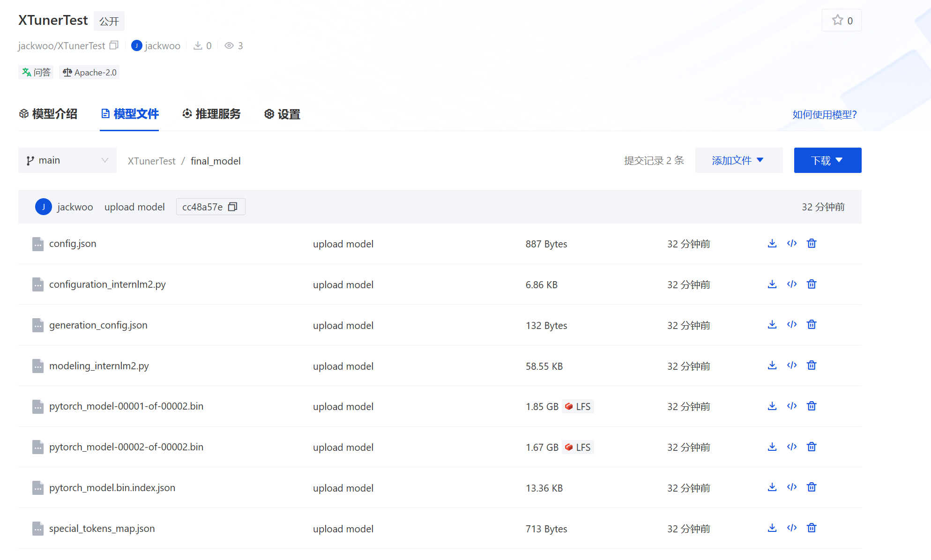Image resolution: width=931 pixels, height=560 pixels.
Task: Expand the blue 下载 dropdown button
Action: click(827, 160)
